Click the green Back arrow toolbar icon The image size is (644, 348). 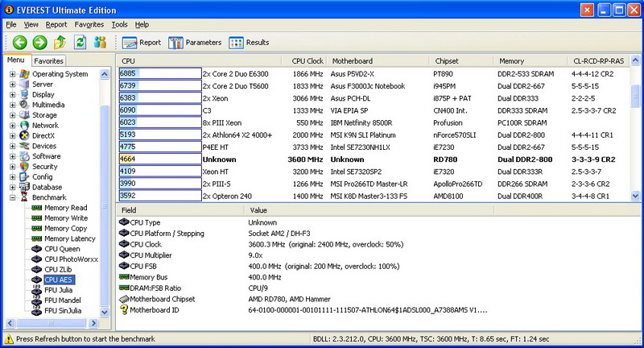(19, 42)
